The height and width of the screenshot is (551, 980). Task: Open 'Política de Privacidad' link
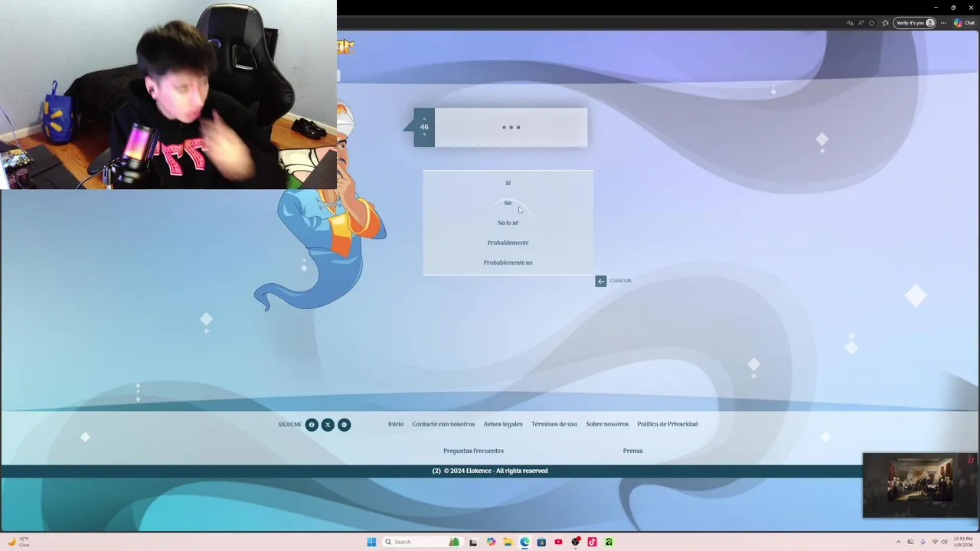point(668,424)
